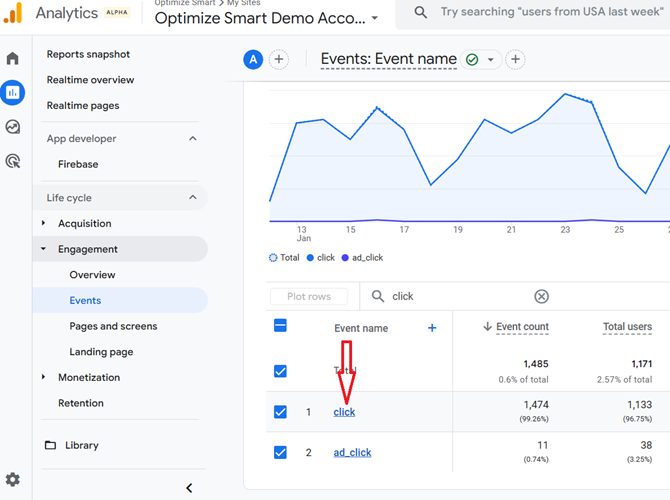Add a comparison with the plus icon beside A
This screenshot has height=500, width=670.
[x=279, y=59]
